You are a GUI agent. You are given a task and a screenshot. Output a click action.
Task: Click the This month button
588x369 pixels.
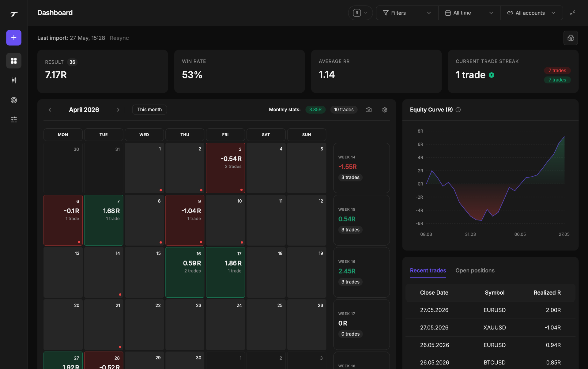(149, 110)
